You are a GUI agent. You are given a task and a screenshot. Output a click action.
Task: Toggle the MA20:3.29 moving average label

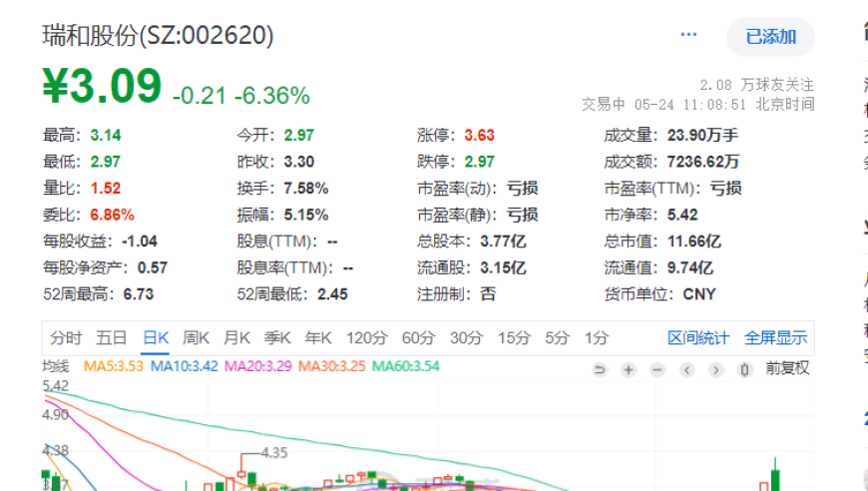coord(258,366)
